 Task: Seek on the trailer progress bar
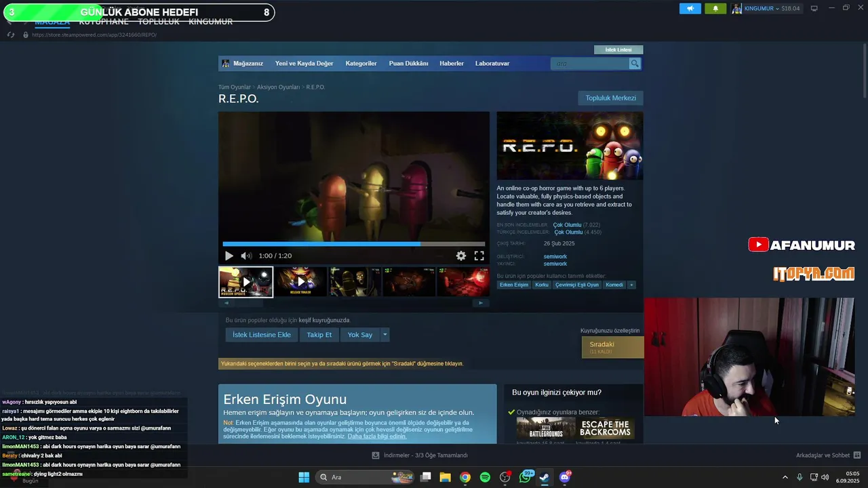pyautogui.click(x=354, y=244)
